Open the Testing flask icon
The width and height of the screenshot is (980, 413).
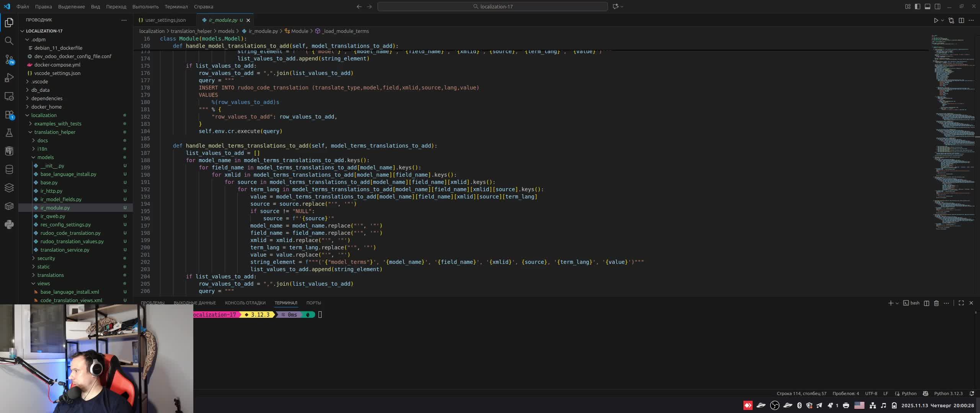coord(9,133)
